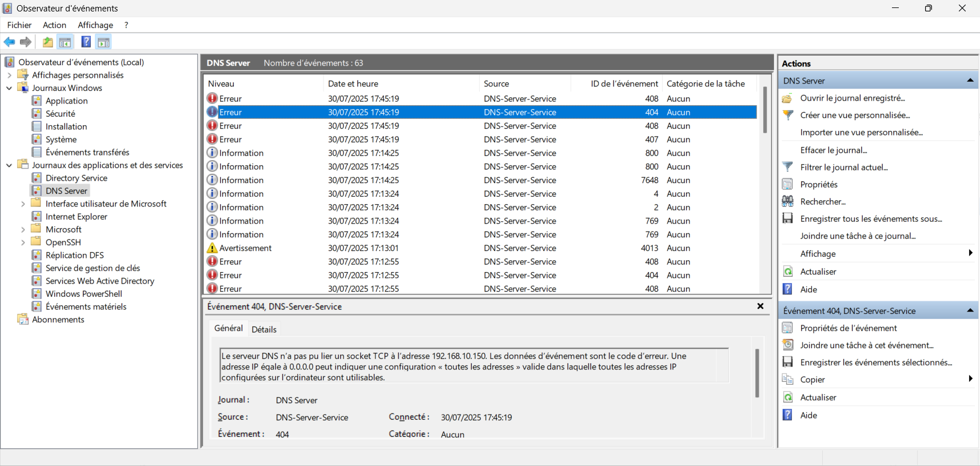
Task: Open the Action menu
Action: point(54,25)
